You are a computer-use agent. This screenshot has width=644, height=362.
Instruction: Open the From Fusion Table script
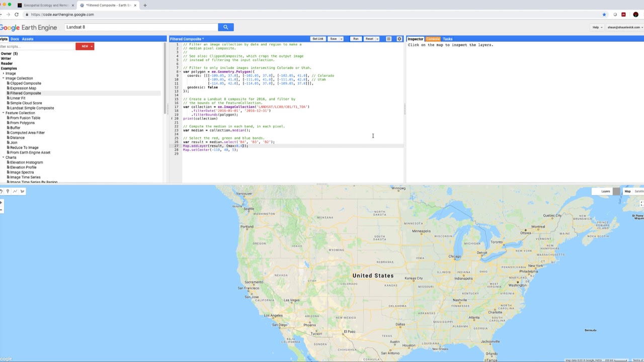pyautogui.click(x=25, y=118)
